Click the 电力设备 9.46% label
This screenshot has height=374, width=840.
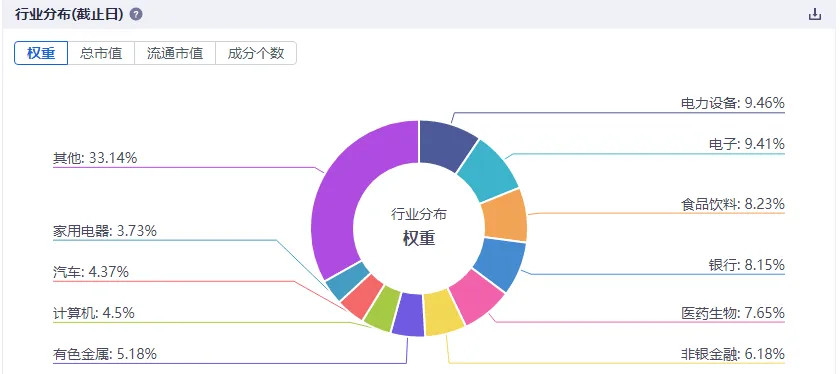[733, 103]
